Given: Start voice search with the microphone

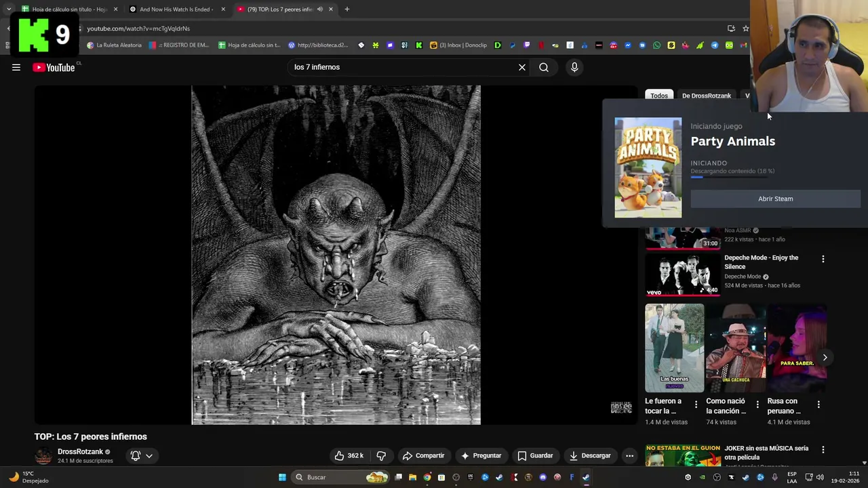Looking at the screenshot, I should coord(574,67).
